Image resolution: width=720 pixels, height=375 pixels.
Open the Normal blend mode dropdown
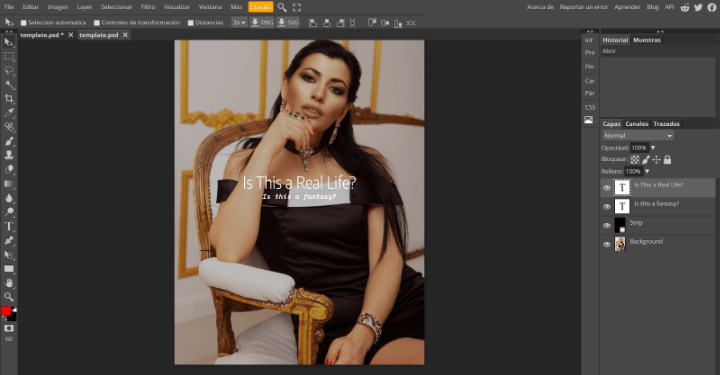(x=638, y=136)
